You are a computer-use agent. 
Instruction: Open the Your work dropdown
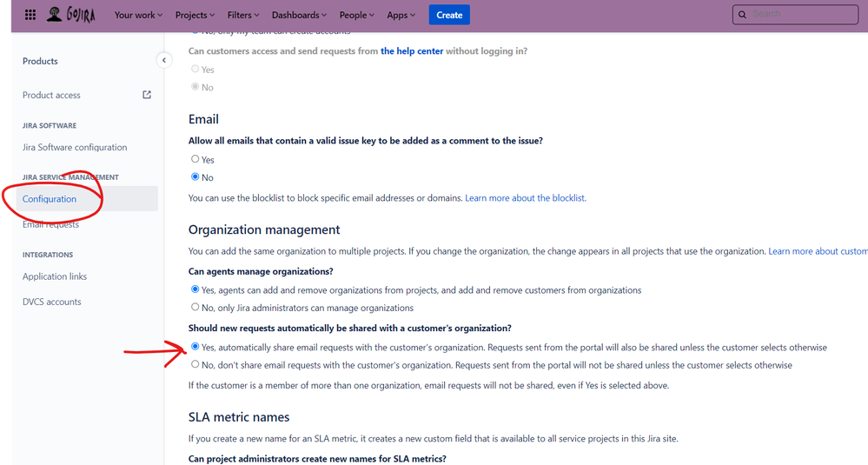138,15
